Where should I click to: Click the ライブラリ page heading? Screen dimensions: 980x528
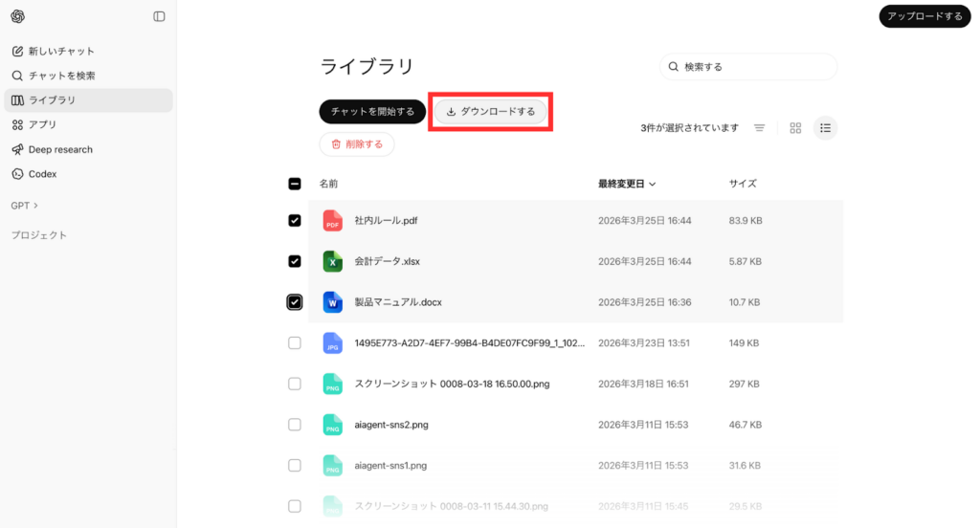367,66
